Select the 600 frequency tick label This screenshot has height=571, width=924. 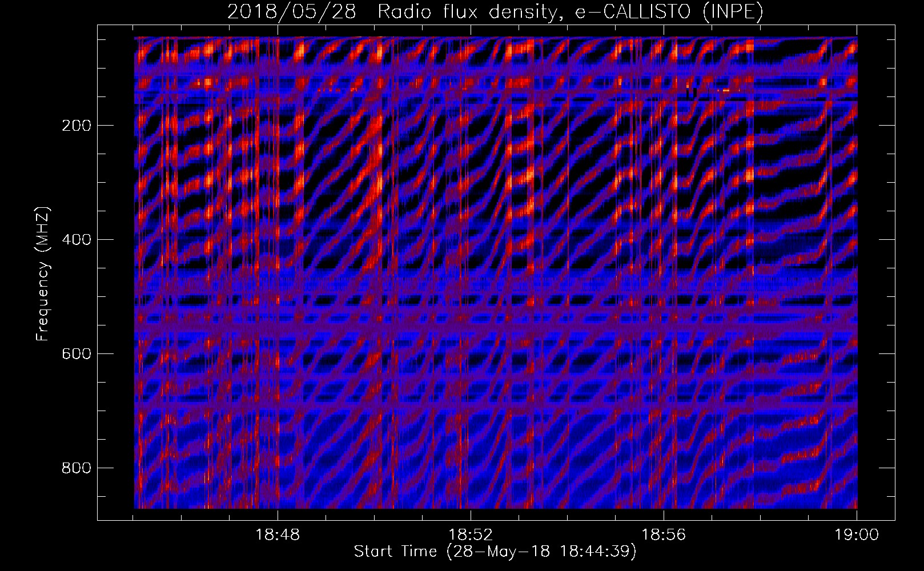[76, 354]
